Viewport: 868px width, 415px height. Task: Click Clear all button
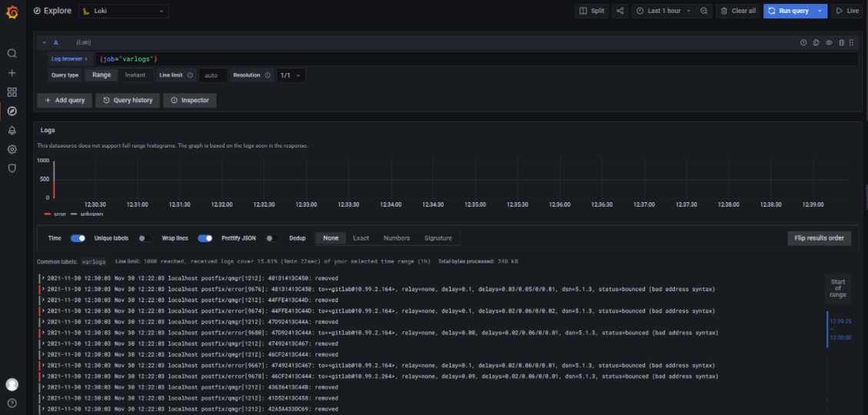tap(738, 11)
